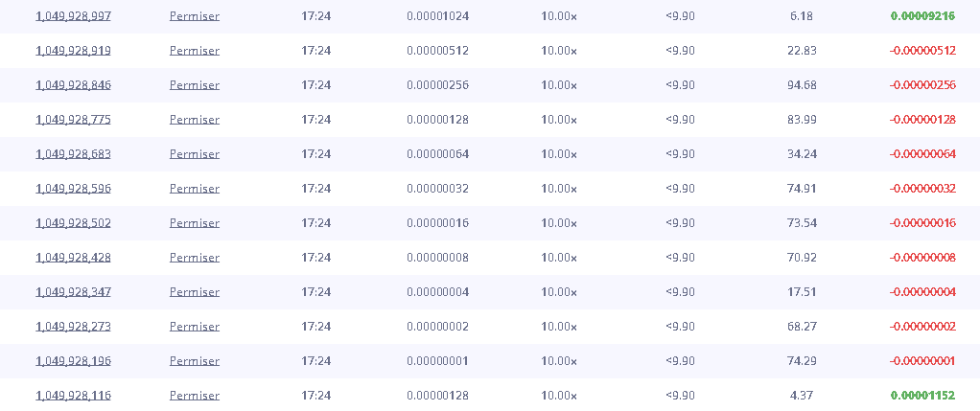The image size is (980, 411).
Task: Open Permiser link on bet 1,049,928,116 row
Action: pyautogui.click(x=195, y=396)
